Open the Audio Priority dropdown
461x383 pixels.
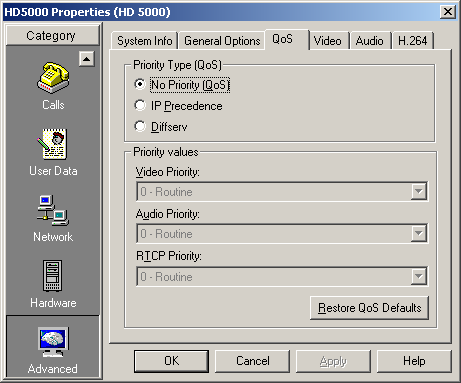[282, 233]
